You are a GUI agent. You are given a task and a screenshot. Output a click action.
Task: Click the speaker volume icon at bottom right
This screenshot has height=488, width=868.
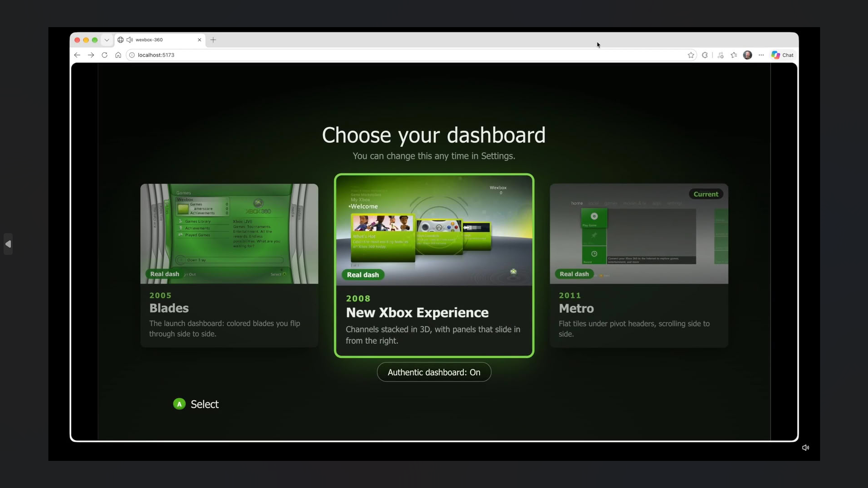(x=806, y=448)
